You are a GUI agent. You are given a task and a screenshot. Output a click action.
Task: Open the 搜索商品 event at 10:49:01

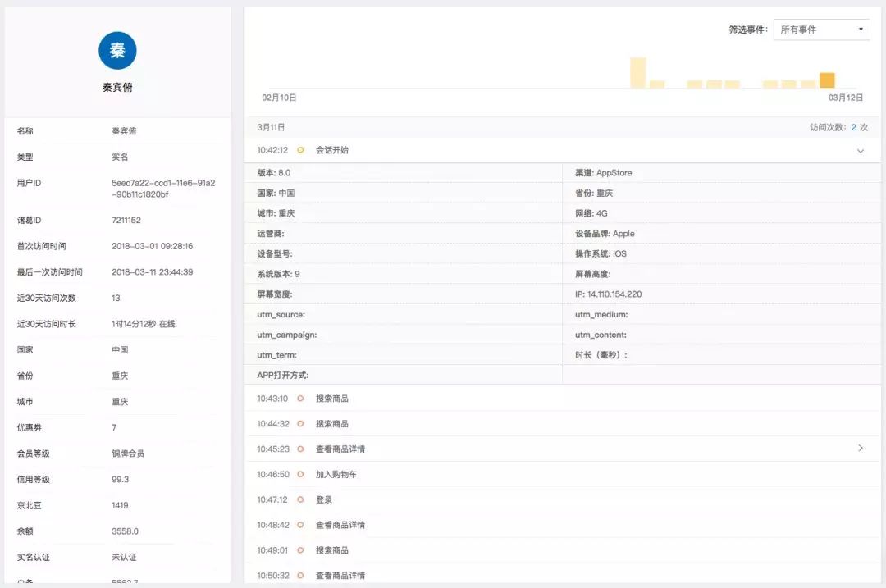coord(562,550)
